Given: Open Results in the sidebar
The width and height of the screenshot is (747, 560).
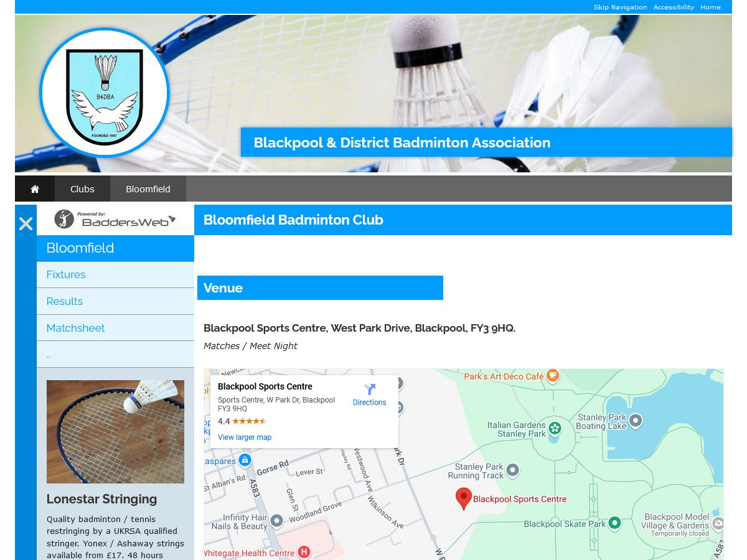Looking at the screenshot, I should coord(64,301).
